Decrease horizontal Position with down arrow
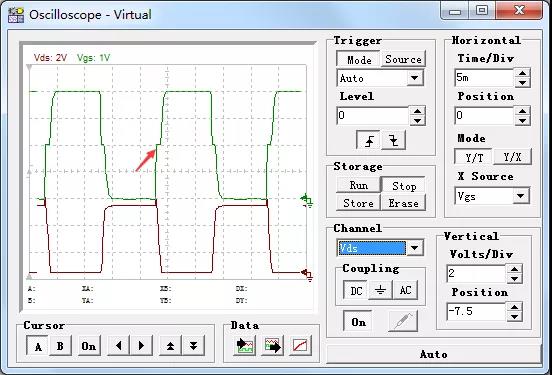The height and width of the screenshot is (375, 552). (x=522, y=121)
